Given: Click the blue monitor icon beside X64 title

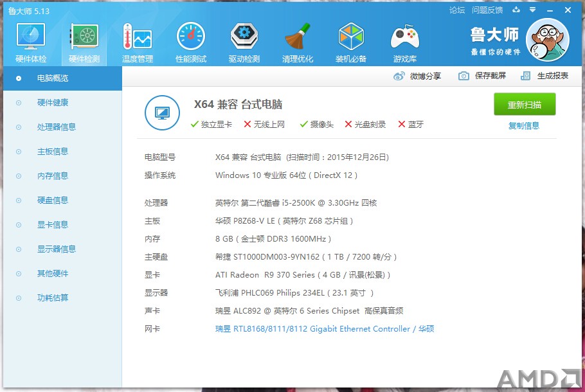Looking at the screenshot, I should (162, 112).
